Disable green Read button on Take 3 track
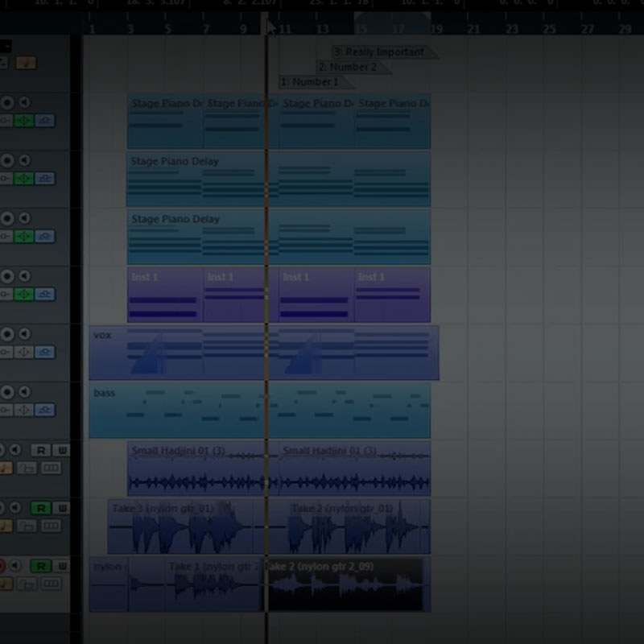The height and width of the screenshot is (644, 644). 41,509
